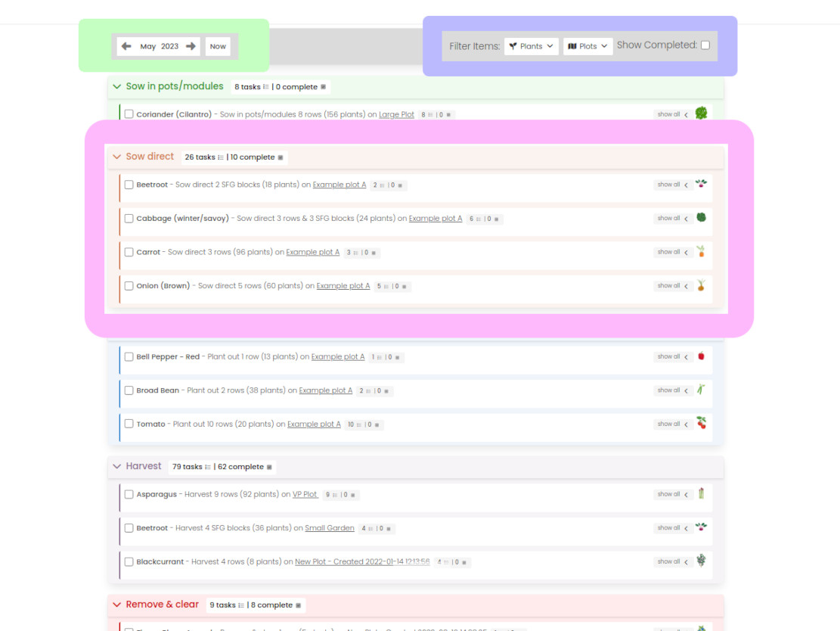Open the Plants filter dropdown
840x631 pixels.
[532, 45]
